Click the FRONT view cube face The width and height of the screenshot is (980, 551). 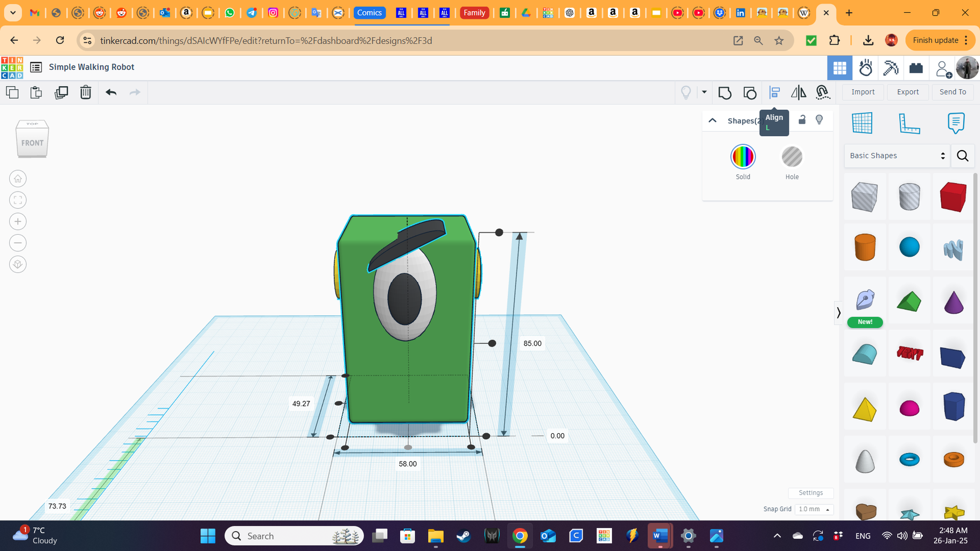pos(32,143)
